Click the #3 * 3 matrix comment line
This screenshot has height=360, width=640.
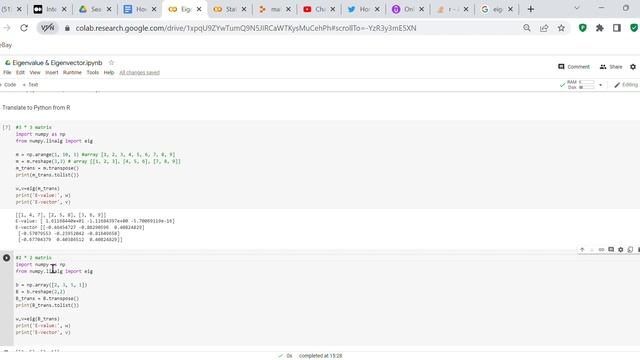tap(33, 127)
